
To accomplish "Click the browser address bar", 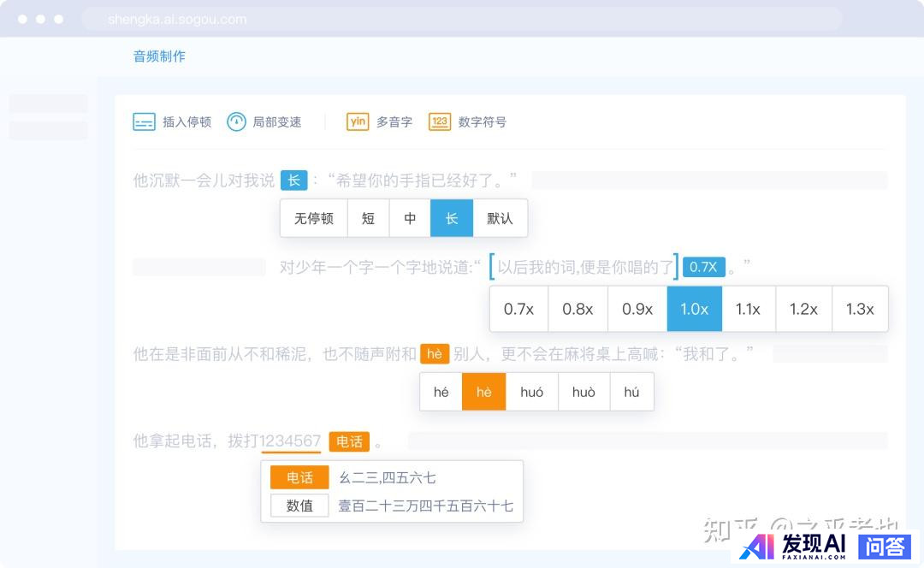I will click(x=462, y=19).
